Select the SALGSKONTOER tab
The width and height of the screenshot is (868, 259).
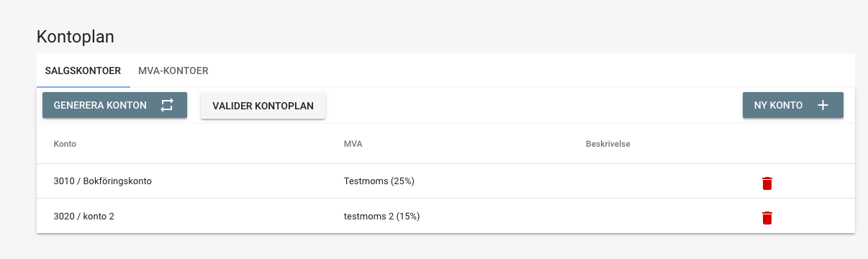[x=83, y=71]
